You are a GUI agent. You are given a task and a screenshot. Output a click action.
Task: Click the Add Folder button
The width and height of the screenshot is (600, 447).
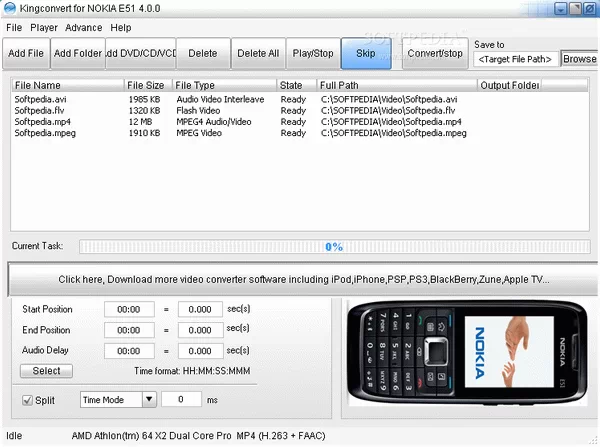tap(78, 53)
